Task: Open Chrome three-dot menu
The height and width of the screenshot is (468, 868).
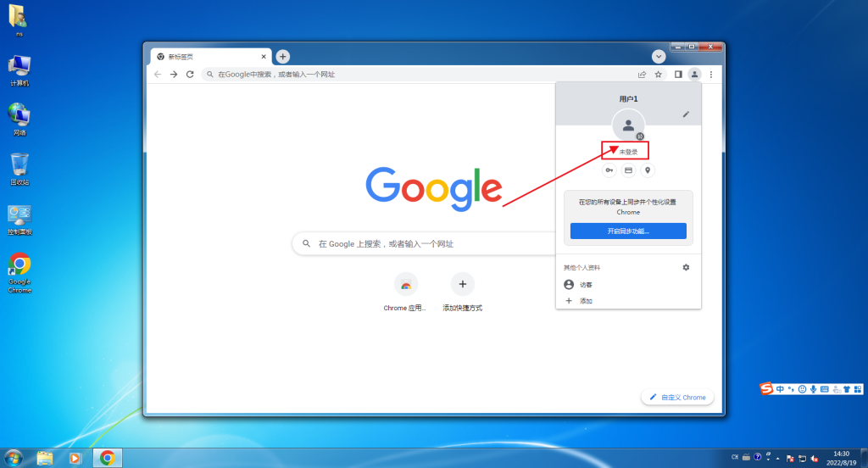Action: pos(711,75)
